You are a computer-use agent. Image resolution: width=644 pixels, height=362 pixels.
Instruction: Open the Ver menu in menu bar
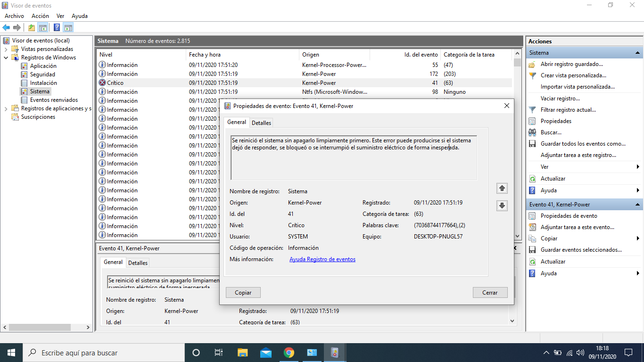[60, 16]
